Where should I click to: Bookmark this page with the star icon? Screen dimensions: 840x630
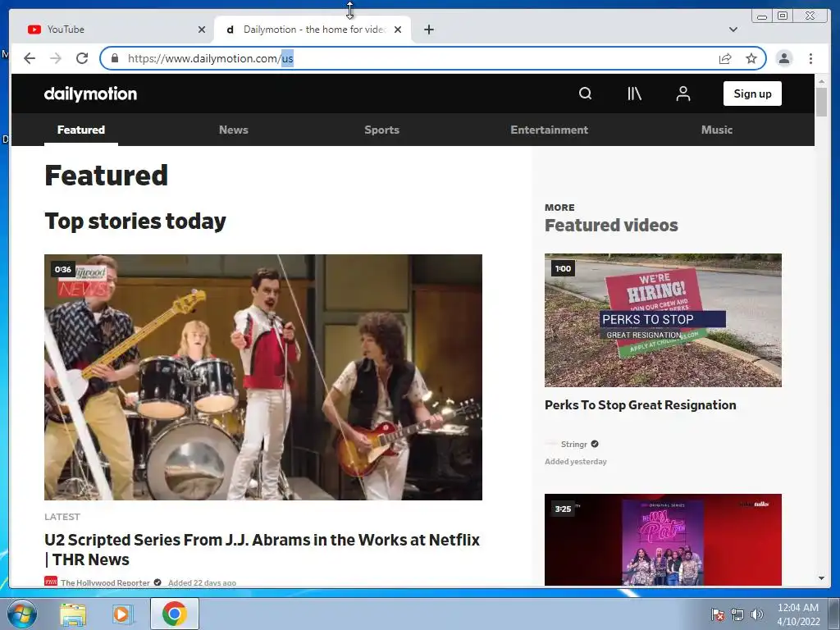(x=751, y=58)
